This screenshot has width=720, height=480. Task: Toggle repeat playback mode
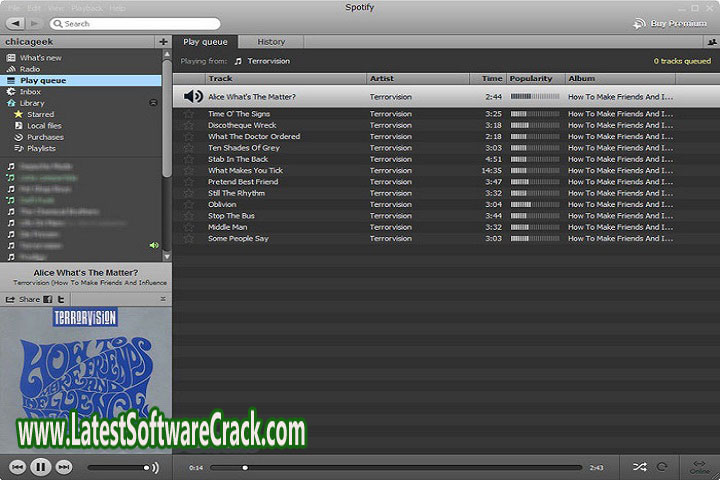click(x=661, y=467)
